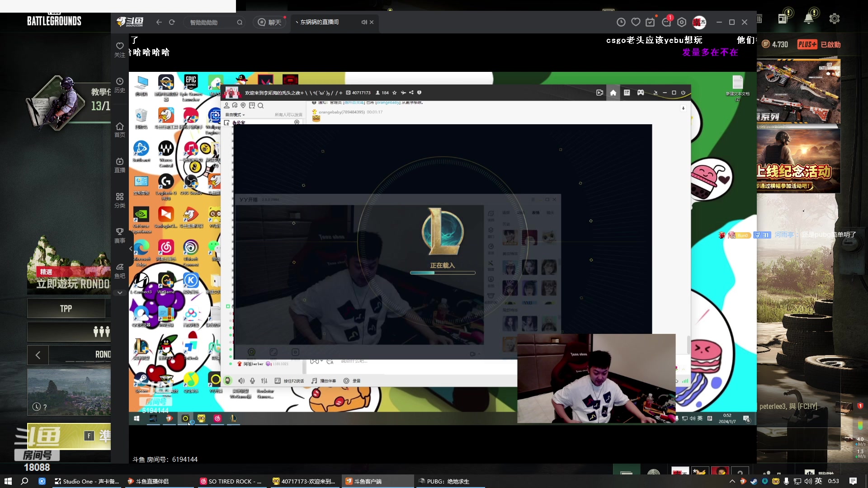868x488 pixels.
Task: Open PUBG notifications bell
Action: point(809,19)
